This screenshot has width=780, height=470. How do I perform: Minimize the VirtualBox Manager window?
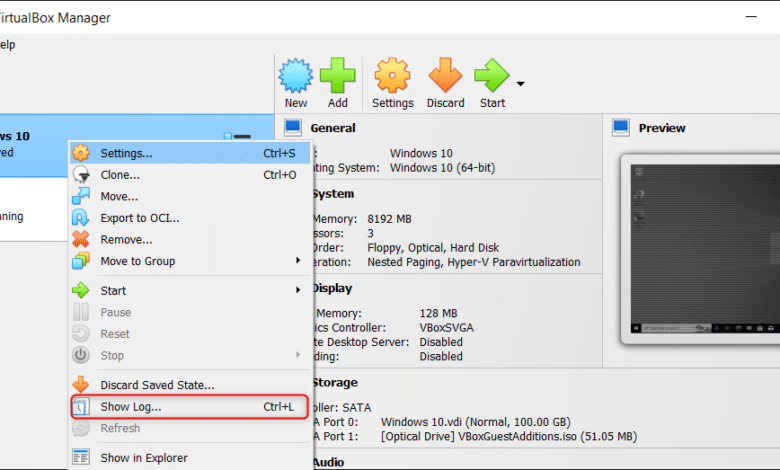click(x=751, y=17)
